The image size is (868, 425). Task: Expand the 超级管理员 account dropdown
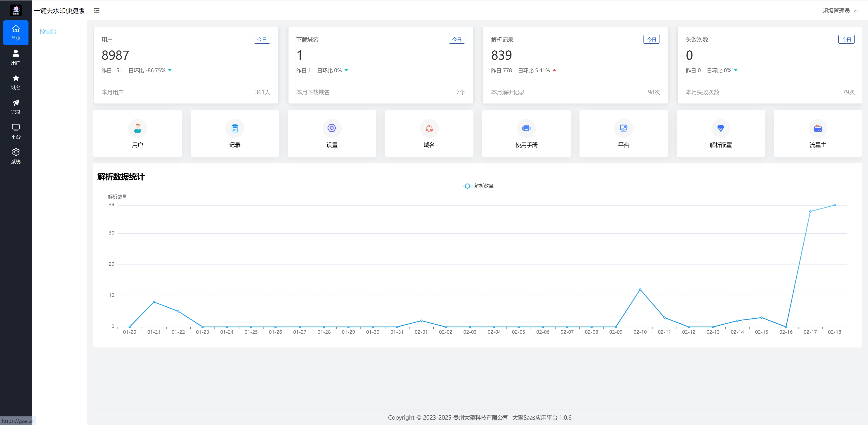[840, 11]
